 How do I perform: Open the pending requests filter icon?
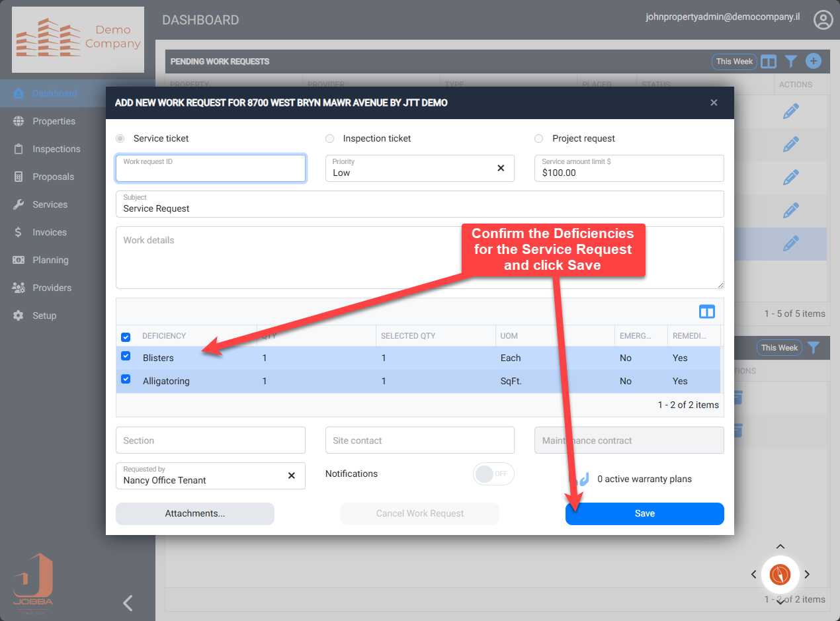(x=790, y=62)
